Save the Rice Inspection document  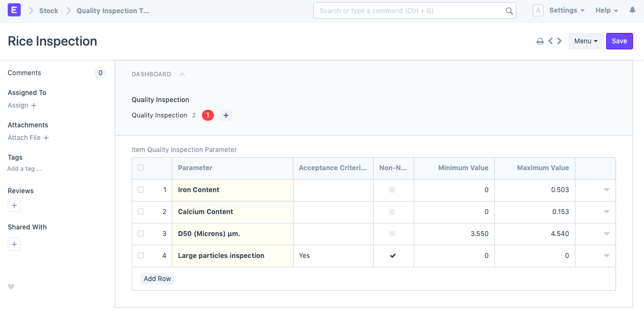(x=619, y=41)
